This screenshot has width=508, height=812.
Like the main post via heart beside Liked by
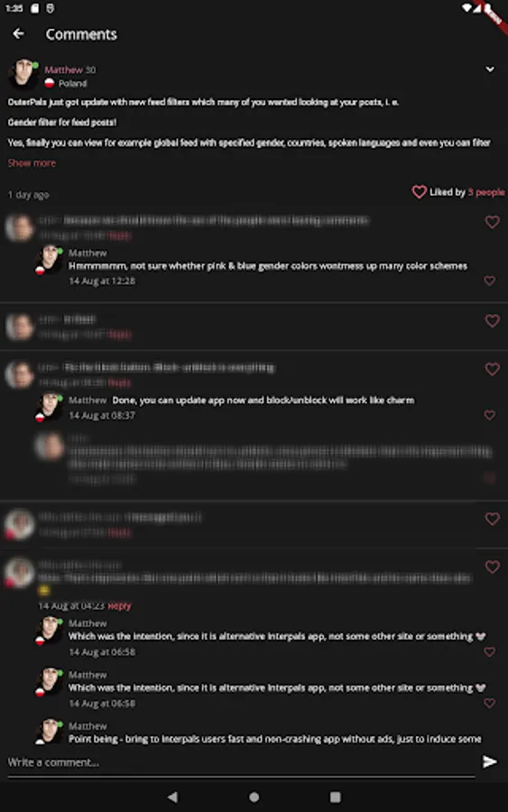[x=419, y=192]
